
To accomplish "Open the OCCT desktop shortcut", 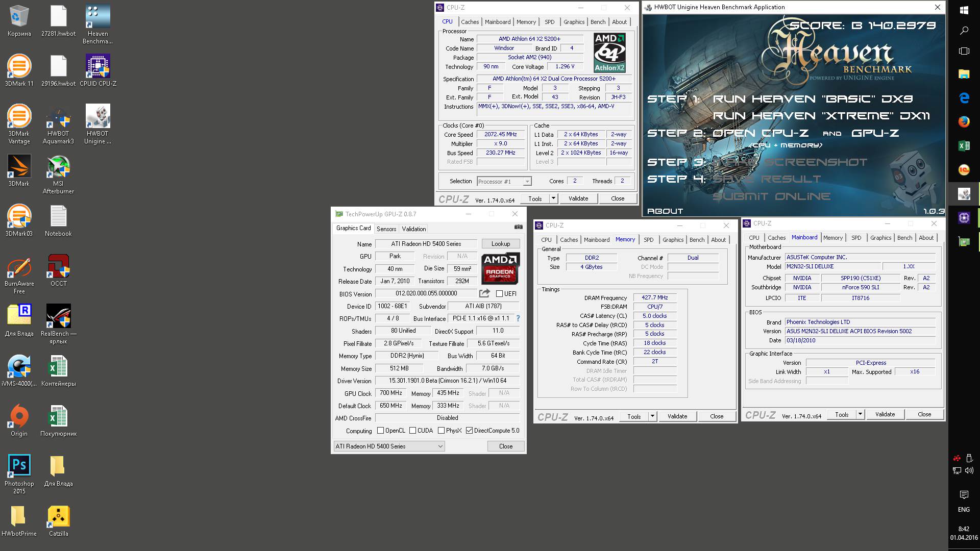I will [x=58, y=270].
